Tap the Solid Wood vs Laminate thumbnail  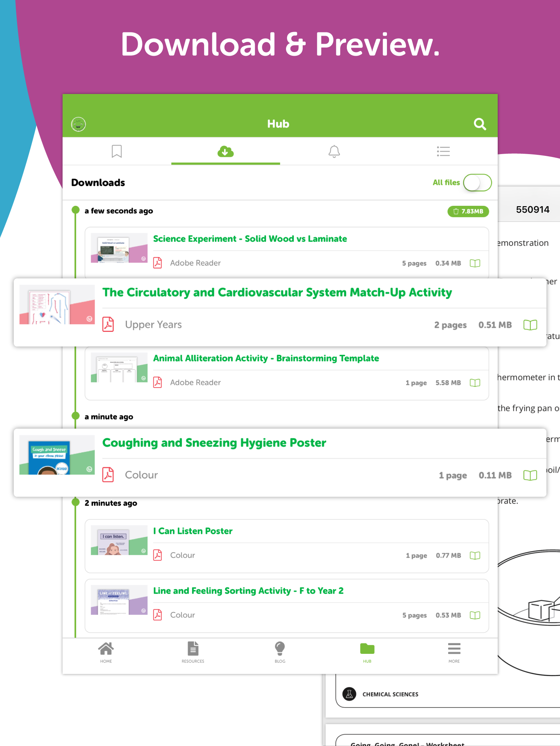pos(119,248)
